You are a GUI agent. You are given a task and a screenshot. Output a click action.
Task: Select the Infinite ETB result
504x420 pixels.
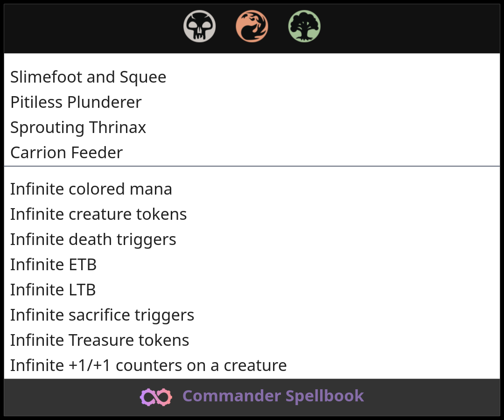point(54,265)
